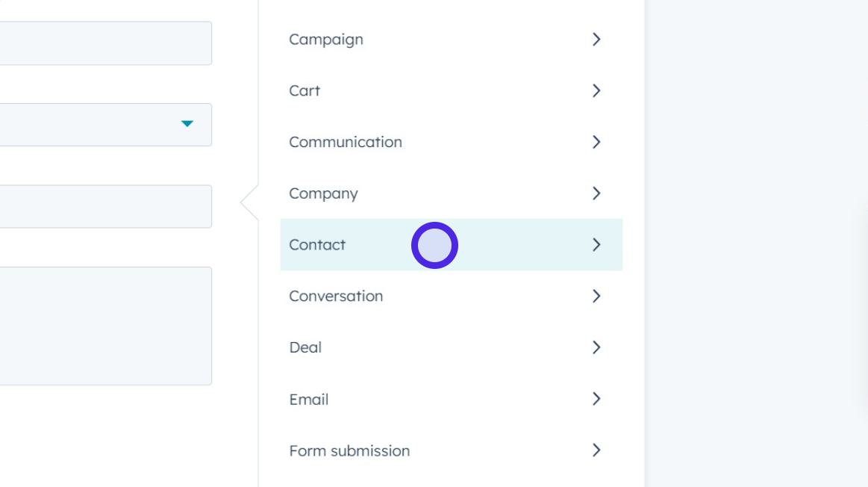Select the Cart menu item
The width and height of the screenshot is (868, 487).
point(305,91)
